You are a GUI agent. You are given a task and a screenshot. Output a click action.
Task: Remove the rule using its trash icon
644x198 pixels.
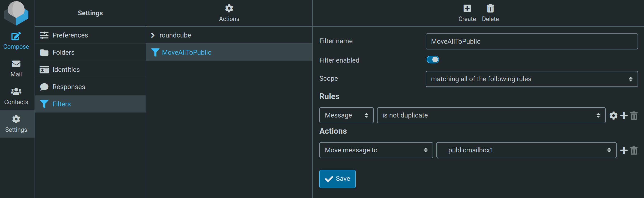click(x=634, y=116)
